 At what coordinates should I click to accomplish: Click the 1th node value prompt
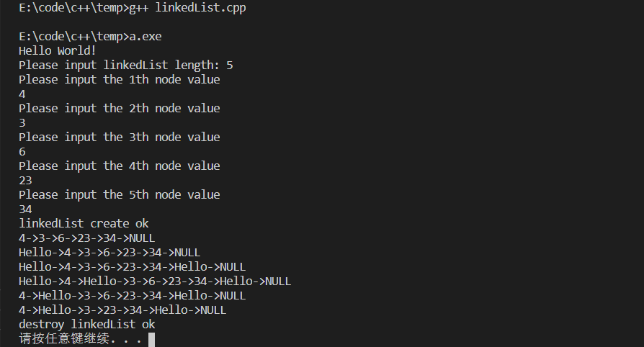(x=119, y=80)
